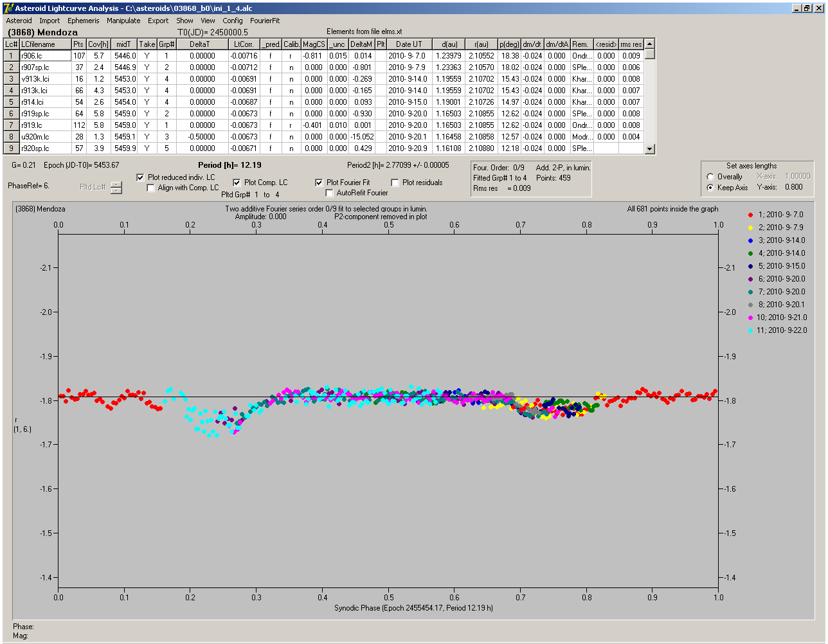Open the Import menu

click(50, 21)
